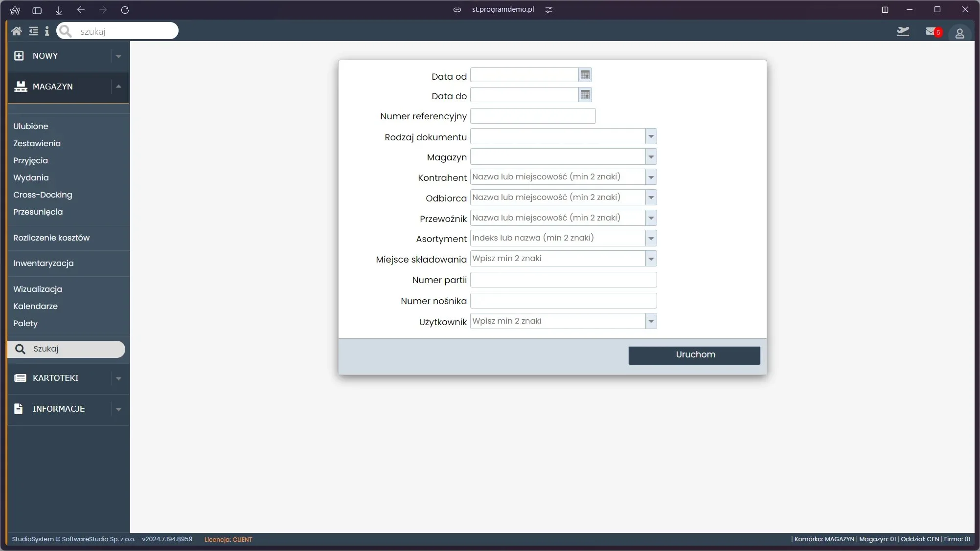Viewport: 980px width, 551px height.
Task: Open the home page icon
Action: pyautogui.click(x=16, y=31)
